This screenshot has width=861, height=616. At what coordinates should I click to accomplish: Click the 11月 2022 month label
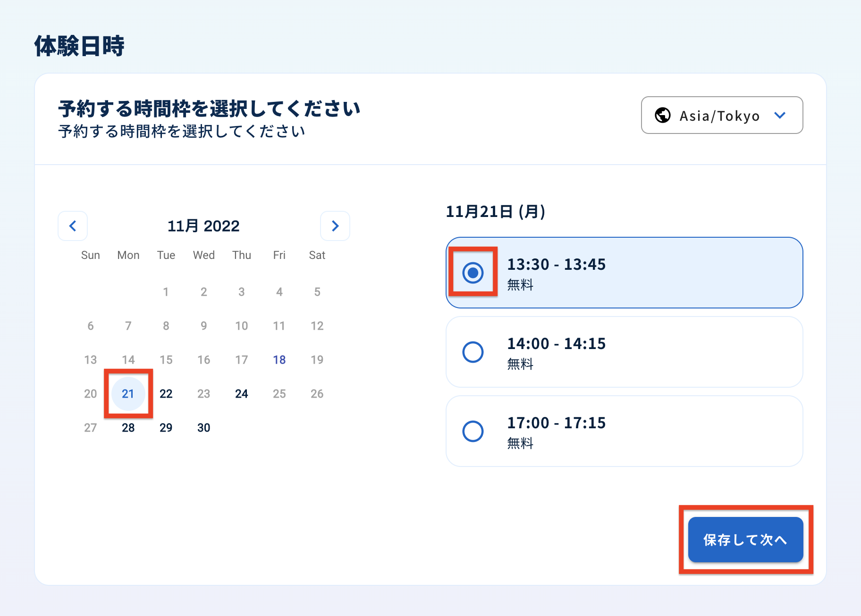coord(203,226)
